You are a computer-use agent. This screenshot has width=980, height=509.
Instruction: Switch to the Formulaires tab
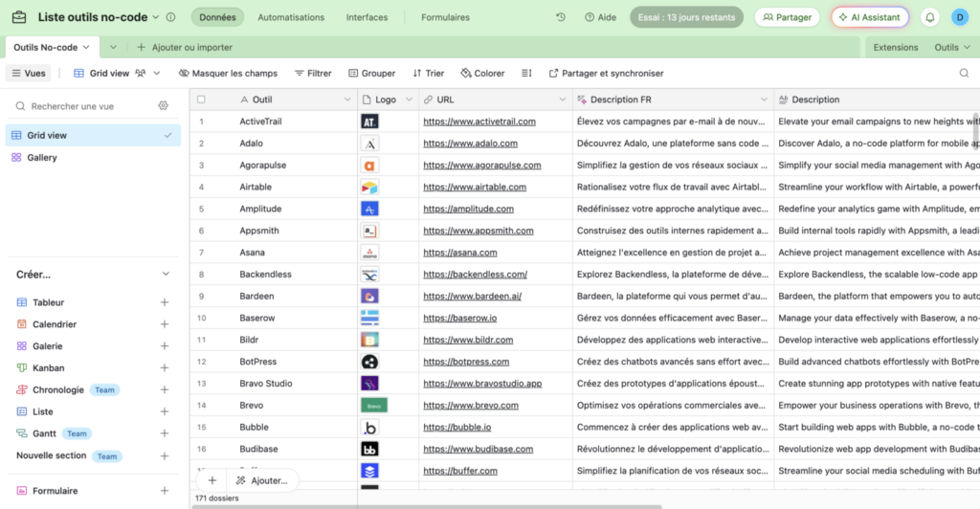click(445, 17)
